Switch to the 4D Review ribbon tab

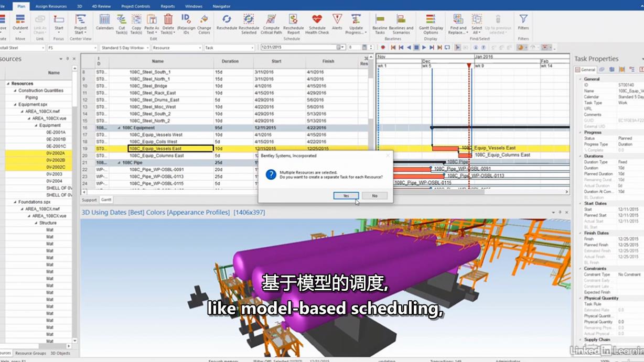click(101, 6)
